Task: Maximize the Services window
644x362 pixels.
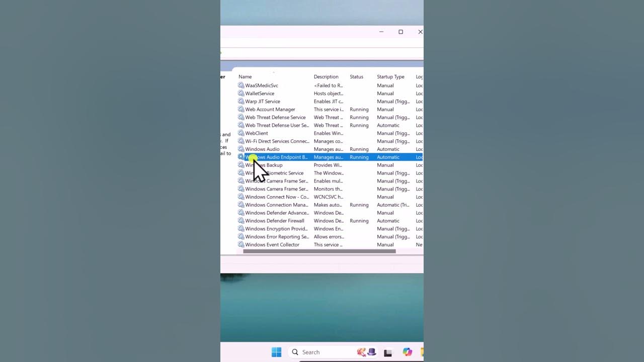Action: pyautogui.click(x=400, y=32)
